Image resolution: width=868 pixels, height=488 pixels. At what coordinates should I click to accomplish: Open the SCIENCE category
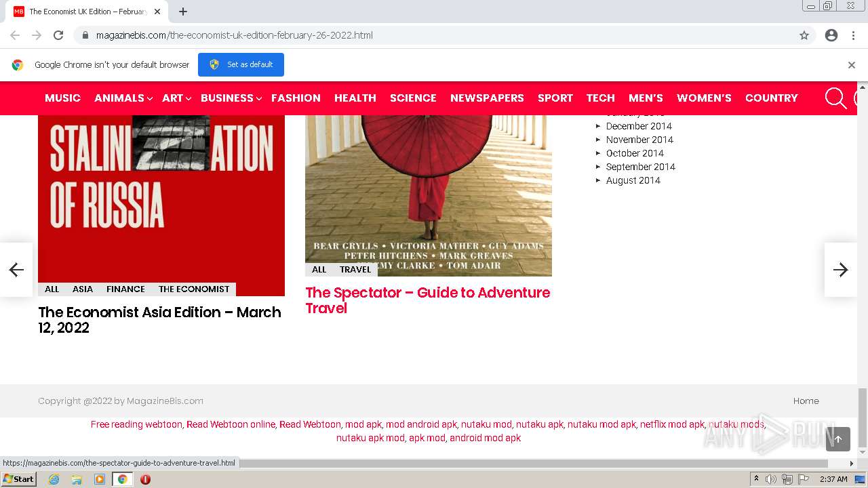tap(413, 98)
